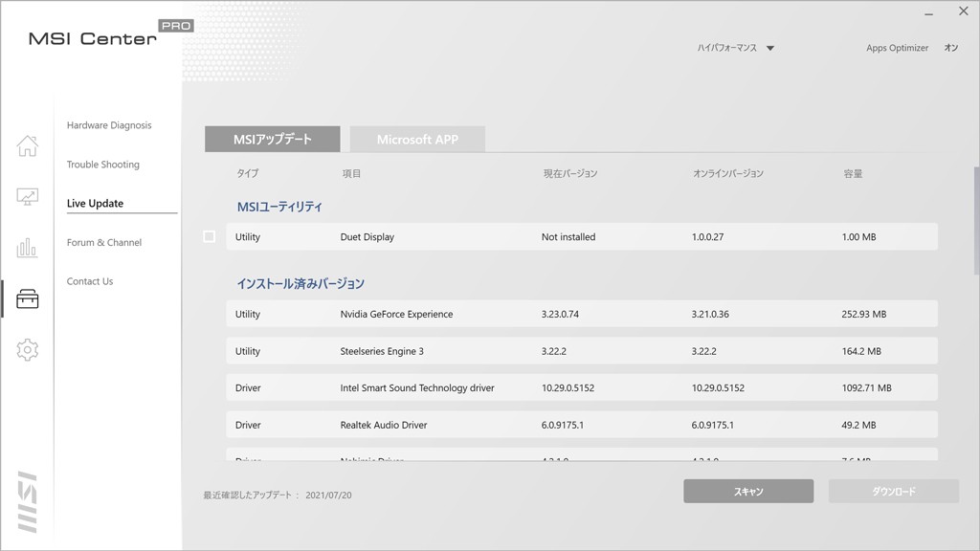Click the MSI logo at bottom left
The height and width of the screenshot is (551, 980).
point(28,502)
